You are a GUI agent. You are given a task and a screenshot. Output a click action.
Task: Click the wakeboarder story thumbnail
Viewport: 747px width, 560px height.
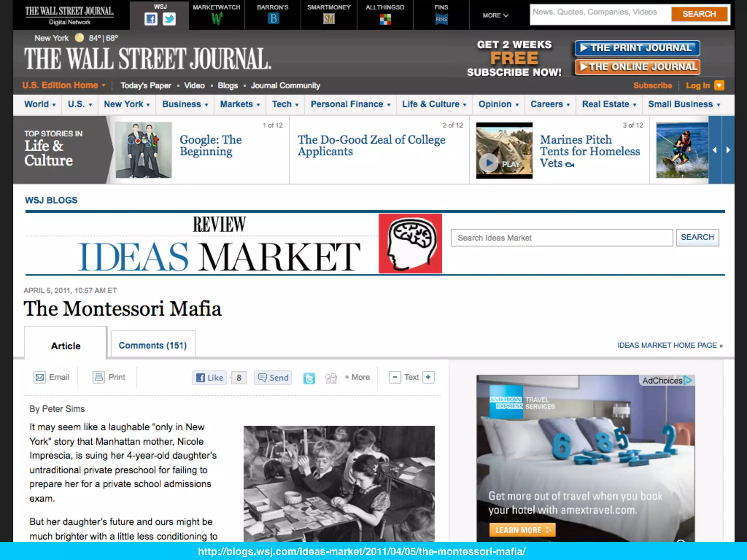pos(682,150)
